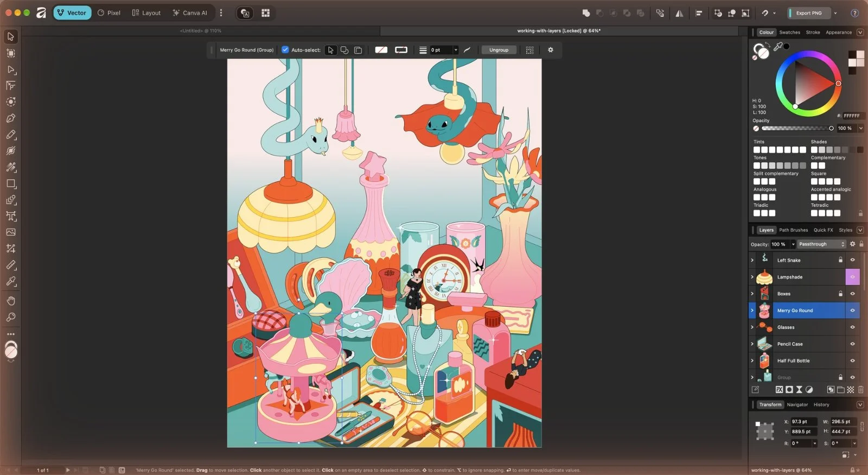Hide the Glasses layer

(x=852, y=327)
